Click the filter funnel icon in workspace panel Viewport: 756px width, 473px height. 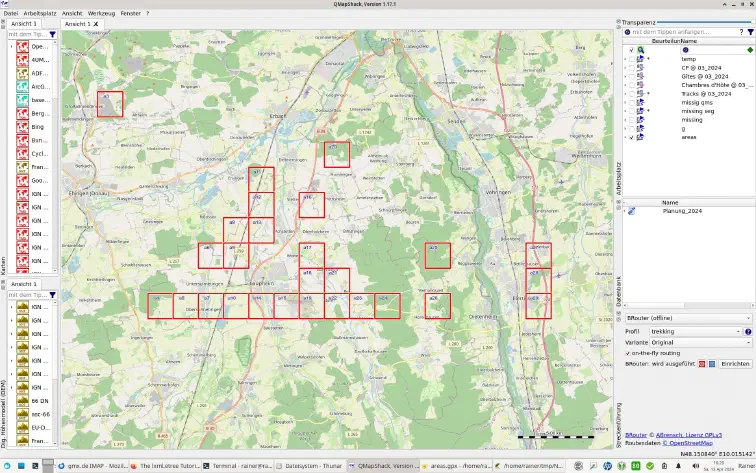click(750, 32)
